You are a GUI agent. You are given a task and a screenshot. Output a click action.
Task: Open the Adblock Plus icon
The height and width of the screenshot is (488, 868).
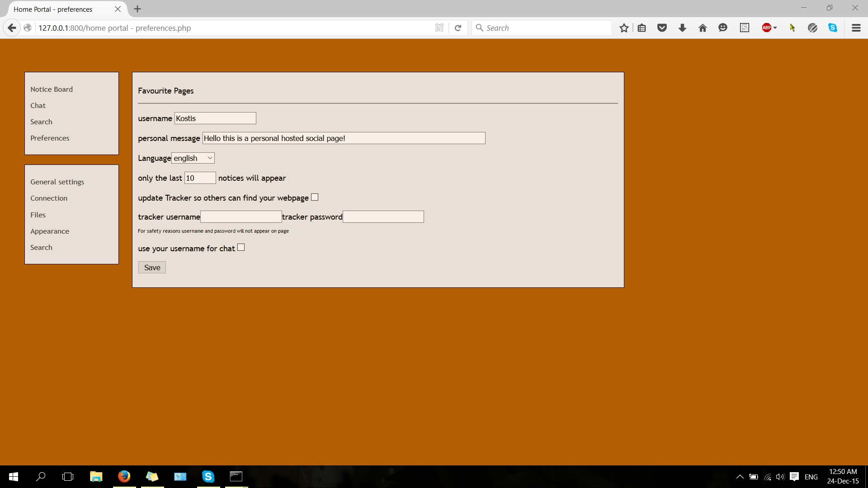pos(767,28)
